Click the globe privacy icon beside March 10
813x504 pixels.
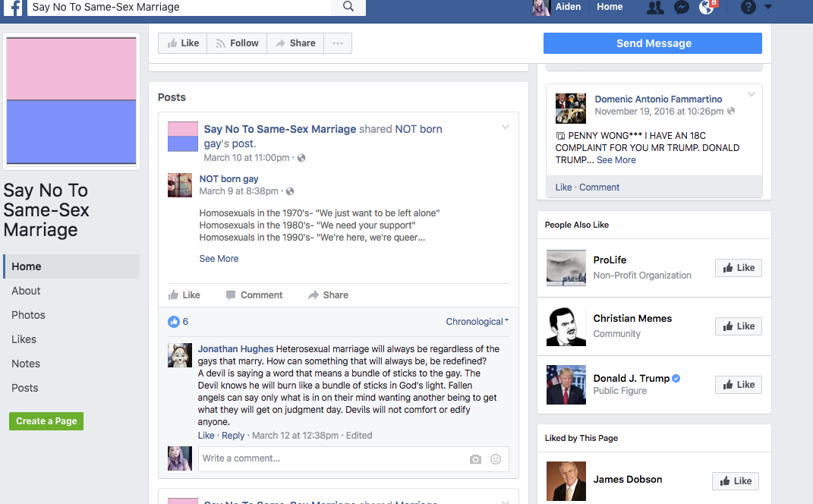301,158
